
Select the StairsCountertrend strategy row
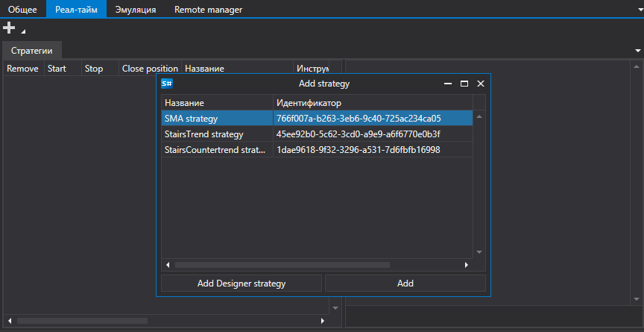click(x=317, y=149)
